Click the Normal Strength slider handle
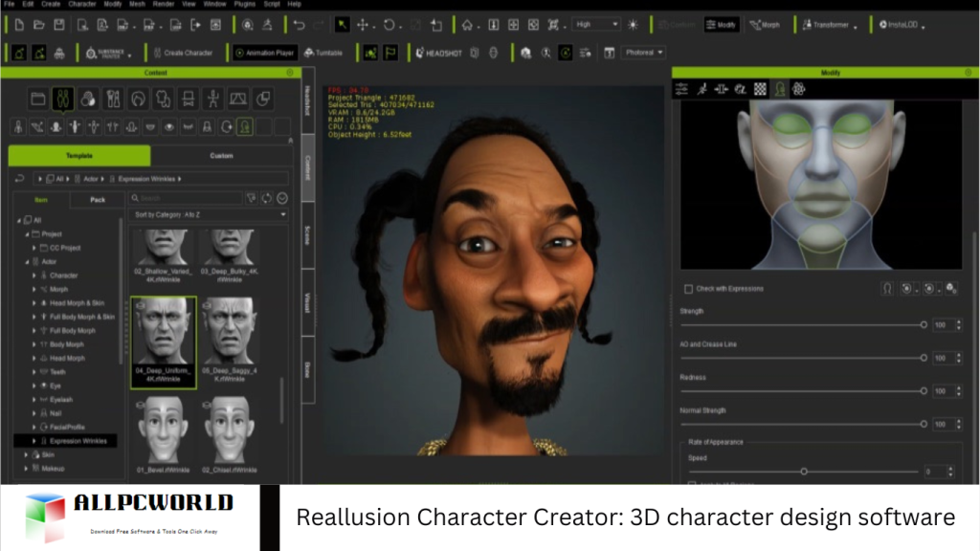Image resolution: width=980 pixels, height=551 pixels. tap(924, 424)
